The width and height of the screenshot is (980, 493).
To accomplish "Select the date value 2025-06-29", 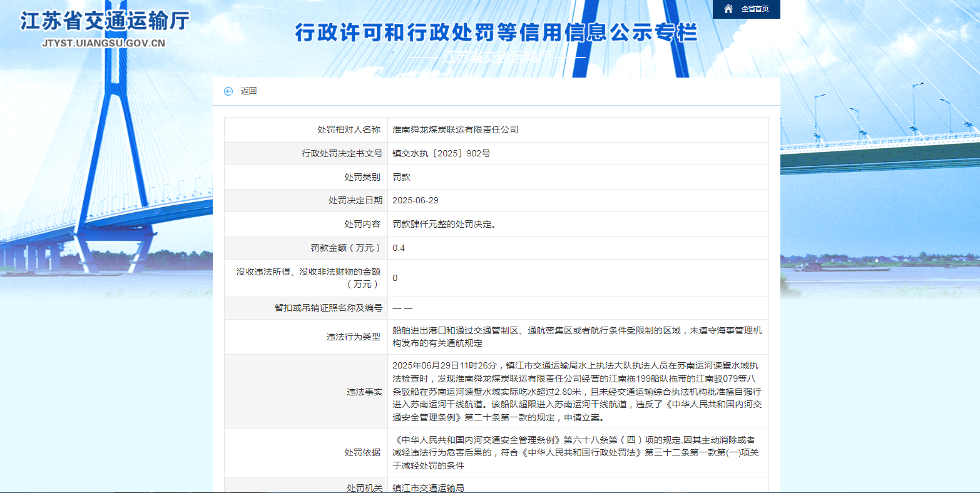I will 416,200.
